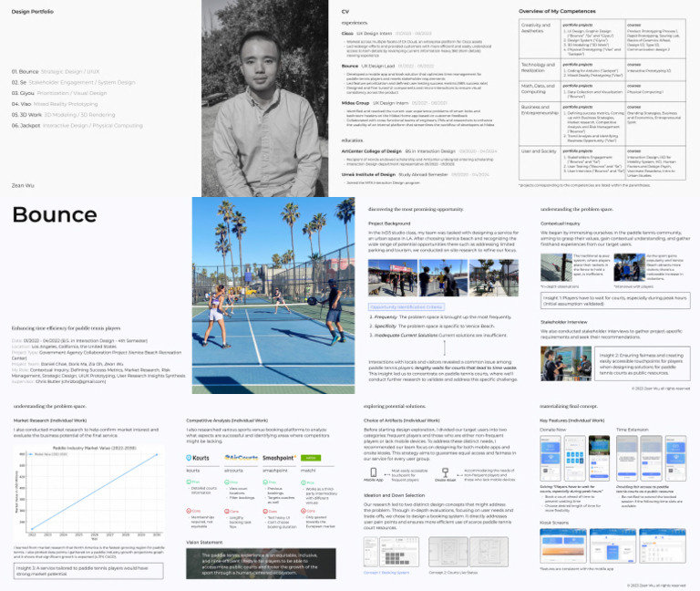Viewport: 700px width, 591px height.
Task: Click the 'Market Research (Individual Work)' heading
Action: pos(50,420)
